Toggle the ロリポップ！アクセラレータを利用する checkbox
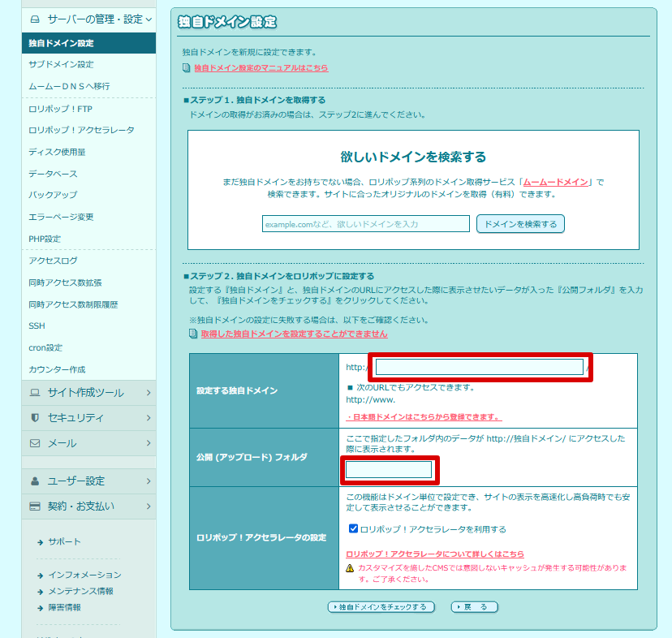This screenshot has width=672, height=638. point(353,528)
